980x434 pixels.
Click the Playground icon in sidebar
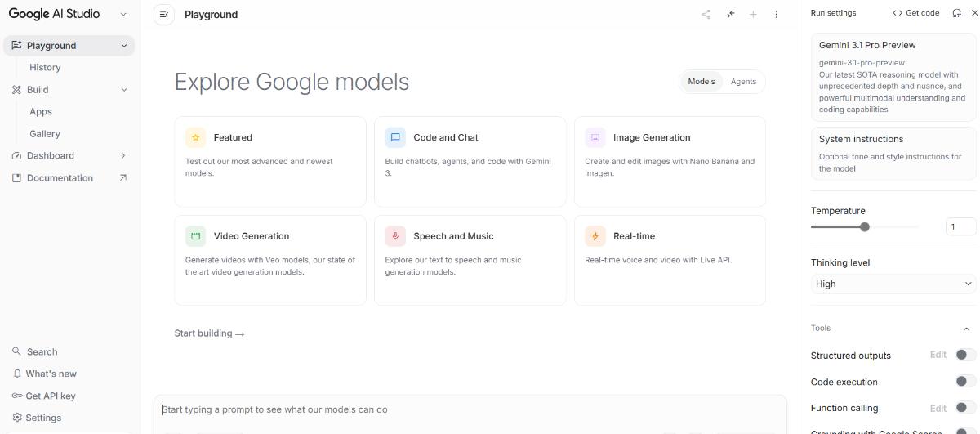16,45
